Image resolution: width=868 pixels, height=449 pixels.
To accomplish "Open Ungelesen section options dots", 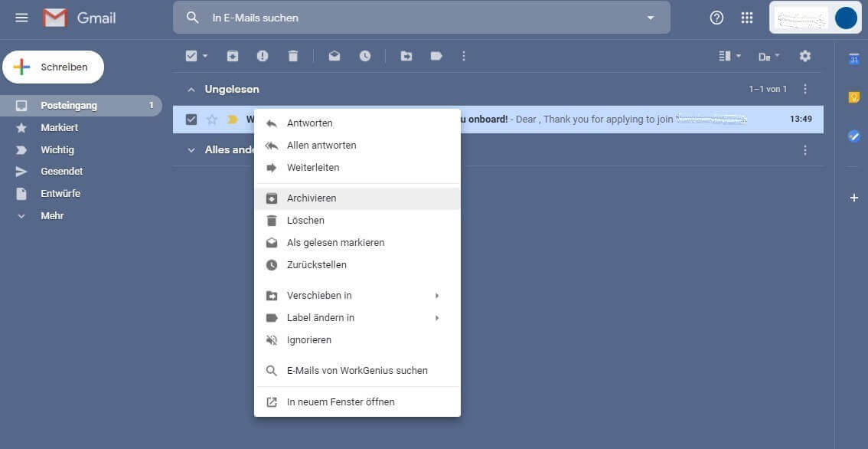I will pos(805,89).
